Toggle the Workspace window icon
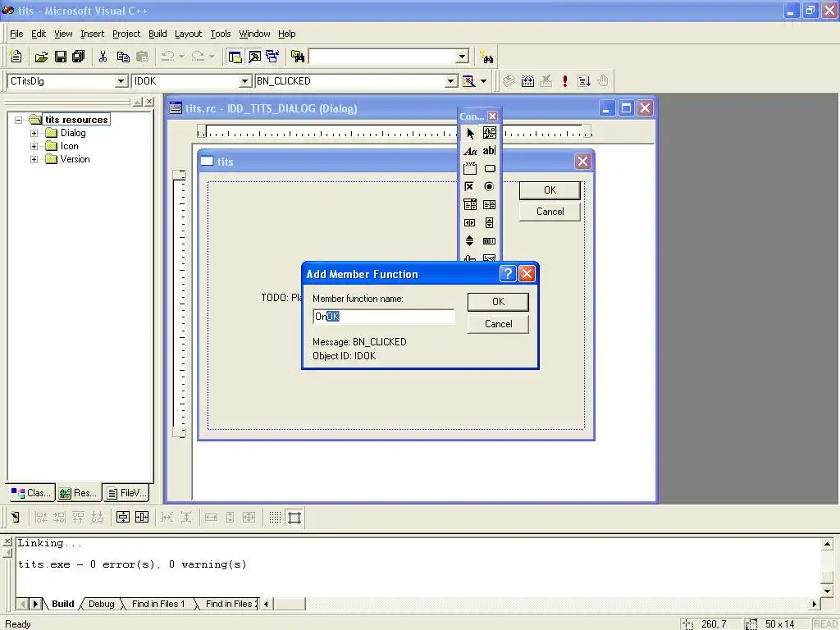 [235, 57]
